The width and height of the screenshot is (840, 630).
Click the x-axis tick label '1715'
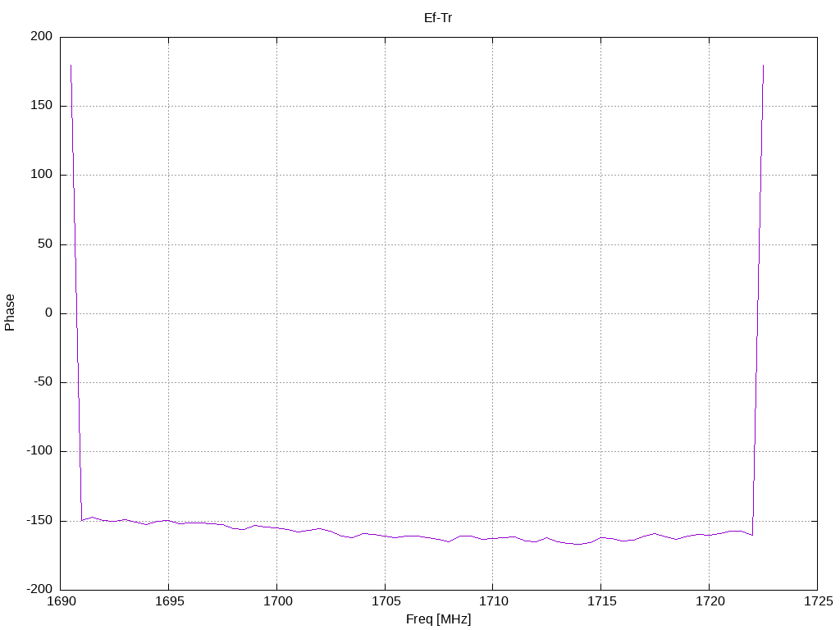(x=601, y=601)
